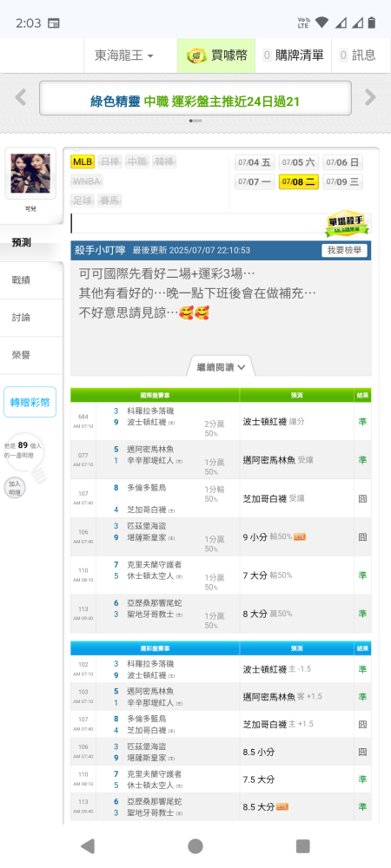391x868 pixels.
Task: Open the 預測 sidebar tab
Action: (x=31, y=242)
